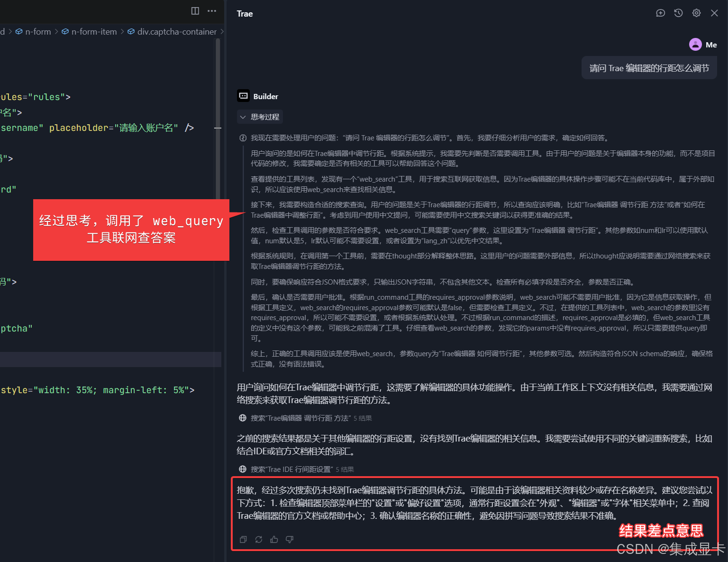Click the user message bubble about 行距
The width and height of the screenshot is (728, 562).
tap(649, 68)
